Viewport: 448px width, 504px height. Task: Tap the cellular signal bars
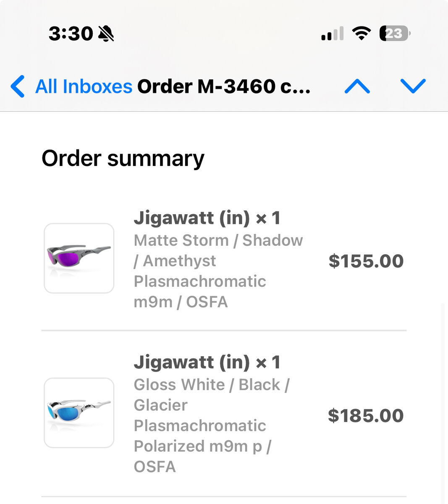[x=332, y=34]
